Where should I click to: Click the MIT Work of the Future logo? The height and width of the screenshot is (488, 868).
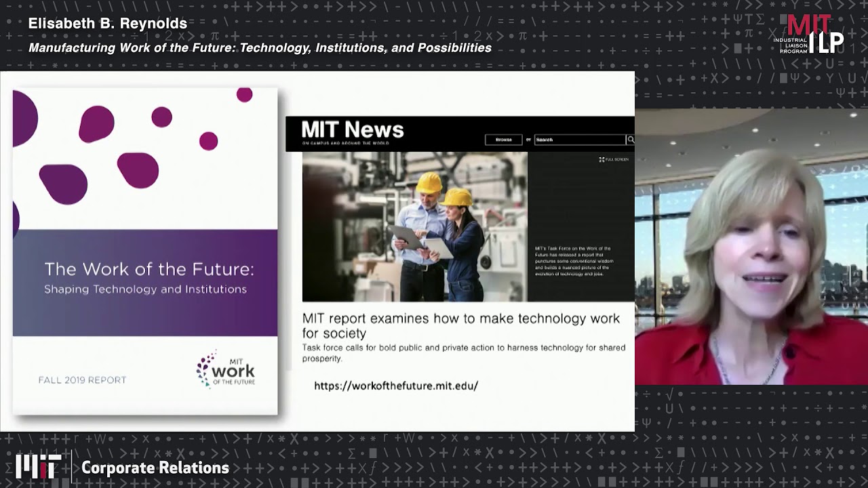[x=226, y=369]
